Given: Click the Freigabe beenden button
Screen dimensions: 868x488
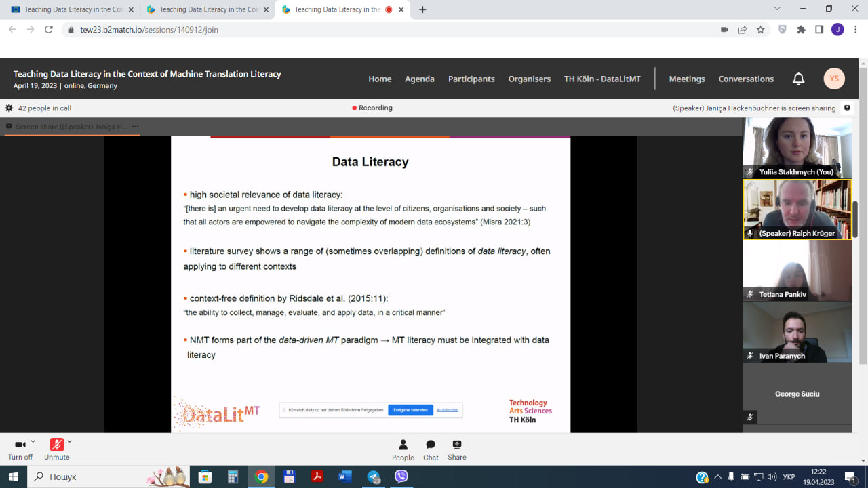Looking at the screenshot, I should (410, 410).
